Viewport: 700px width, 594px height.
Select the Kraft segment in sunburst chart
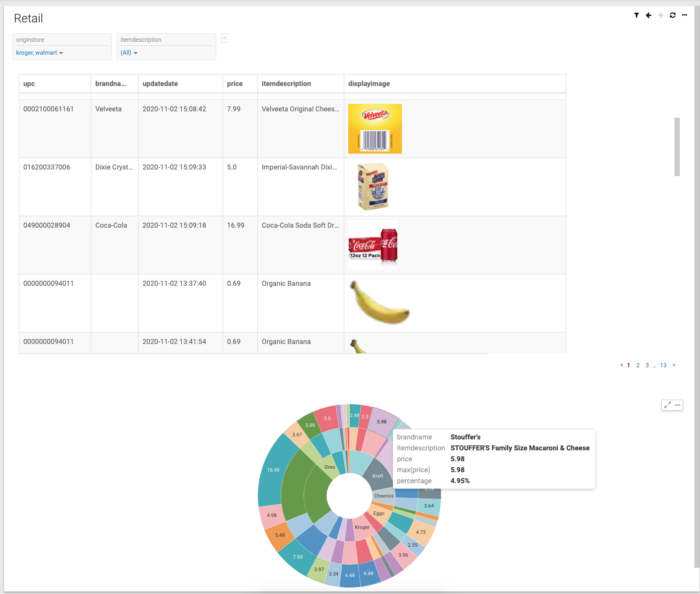(x=378, y=476)
